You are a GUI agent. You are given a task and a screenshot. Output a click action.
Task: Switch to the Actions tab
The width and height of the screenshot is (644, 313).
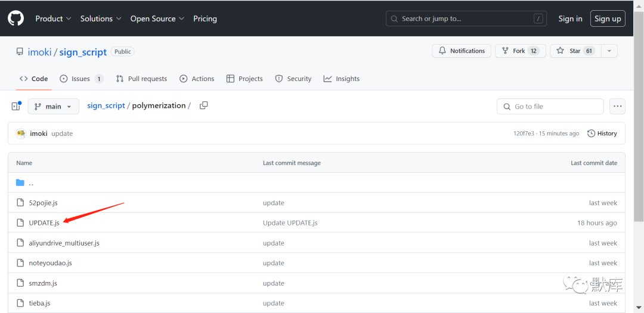coord(197,79)
